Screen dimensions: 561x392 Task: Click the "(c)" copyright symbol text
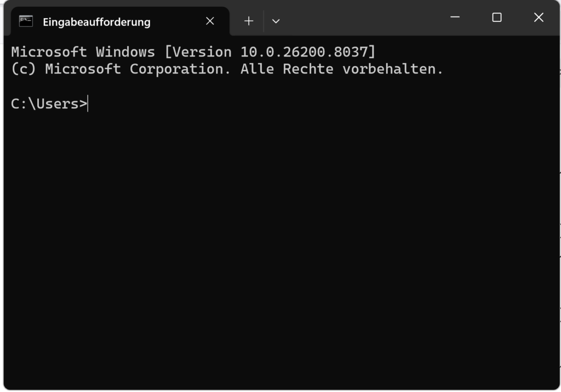pos(24,70)
